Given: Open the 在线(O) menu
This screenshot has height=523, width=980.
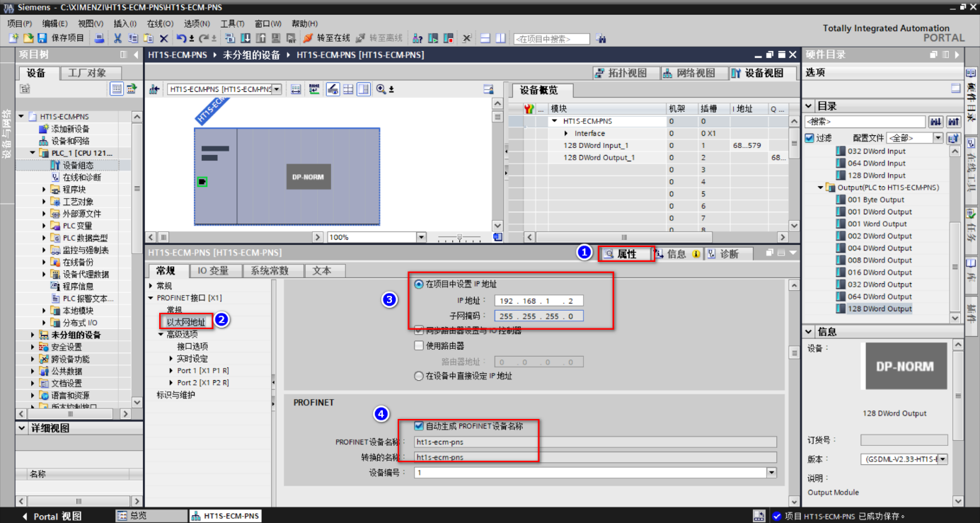Looking at the screenshot, I should tap(159, 23).
